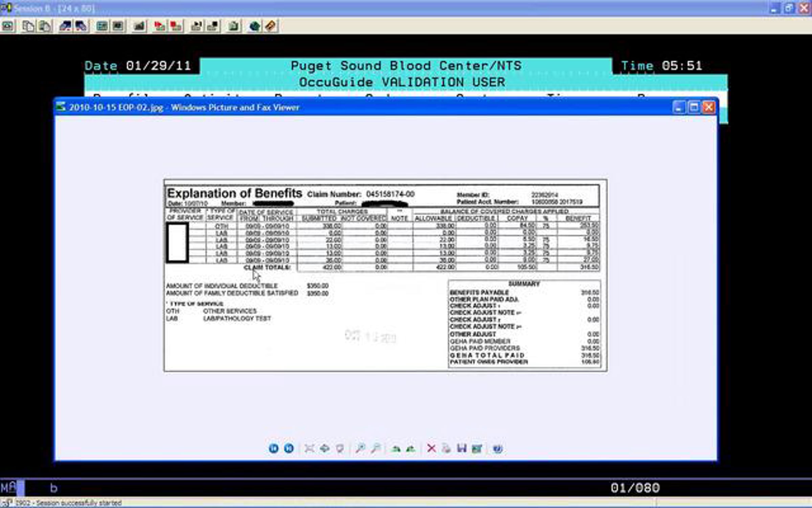
Task: Start Slide Show in Picture Viewer
Action: (340, 448)
